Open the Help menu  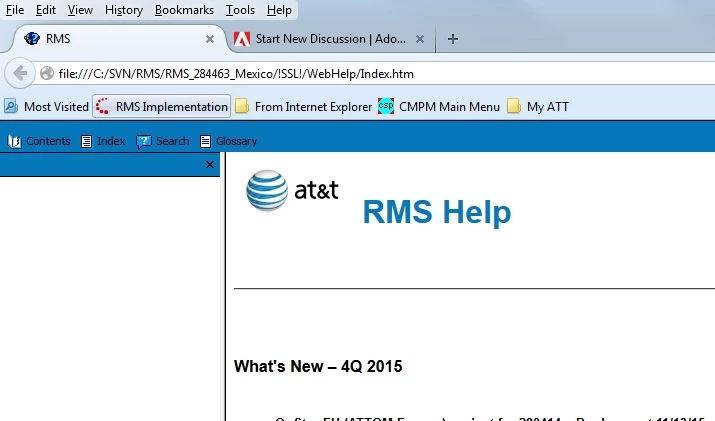pos(279,10)
